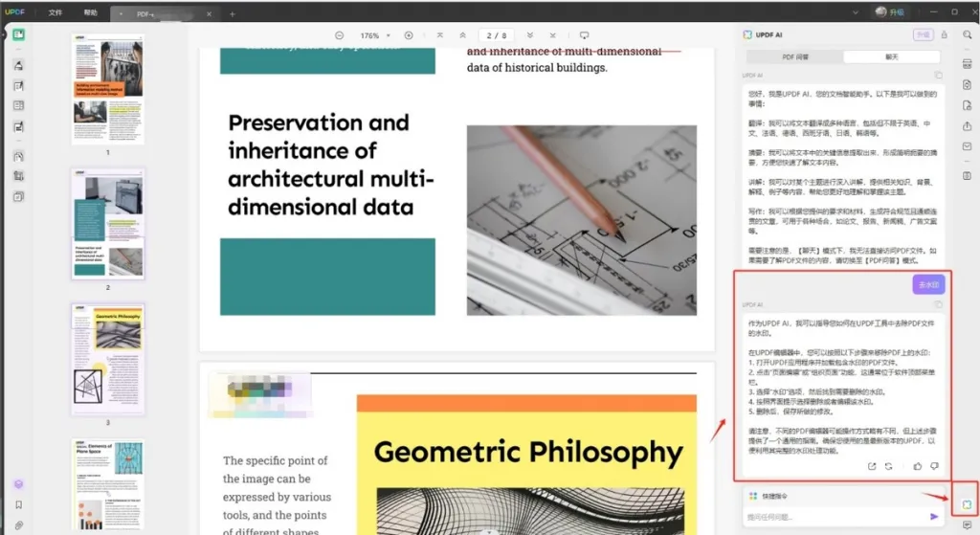The width and height of the screenshot is (980, 535).
Task: Open the Share file icon in right sidebar
Action: click(967, 126)
